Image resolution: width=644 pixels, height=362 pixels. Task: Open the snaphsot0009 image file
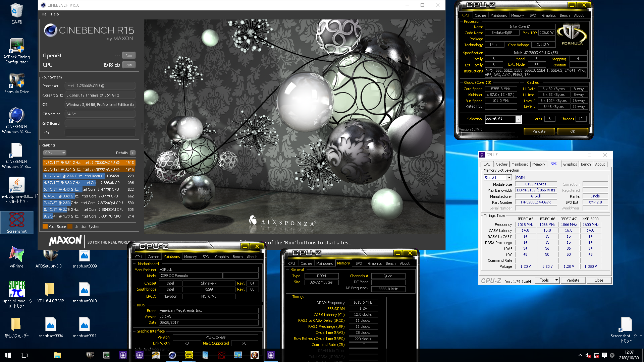coord(85,255)
